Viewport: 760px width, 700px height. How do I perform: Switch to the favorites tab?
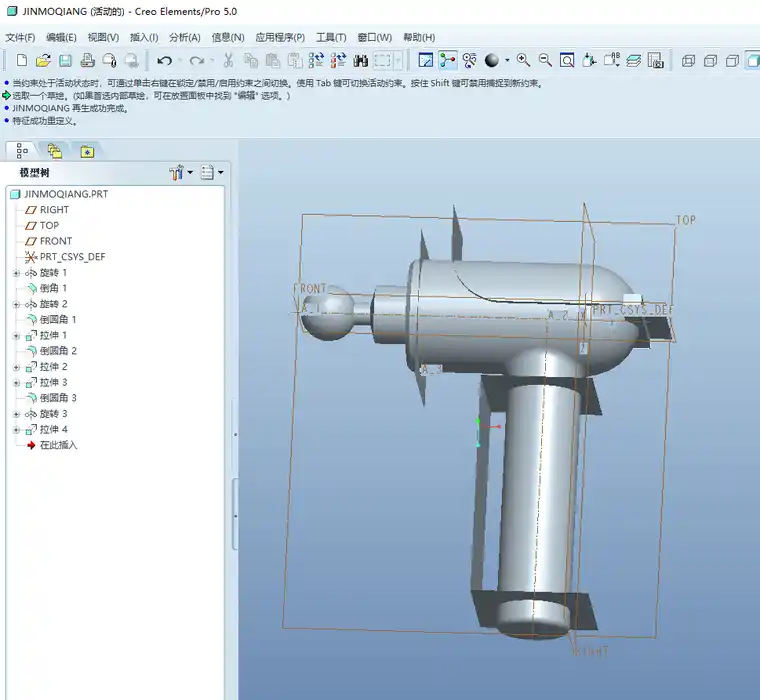click(x=87, y=151)
